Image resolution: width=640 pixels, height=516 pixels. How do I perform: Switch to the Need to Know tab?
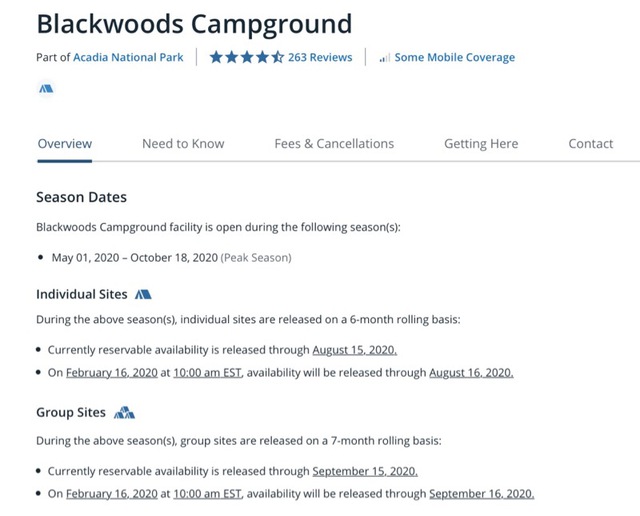[183, 144]
